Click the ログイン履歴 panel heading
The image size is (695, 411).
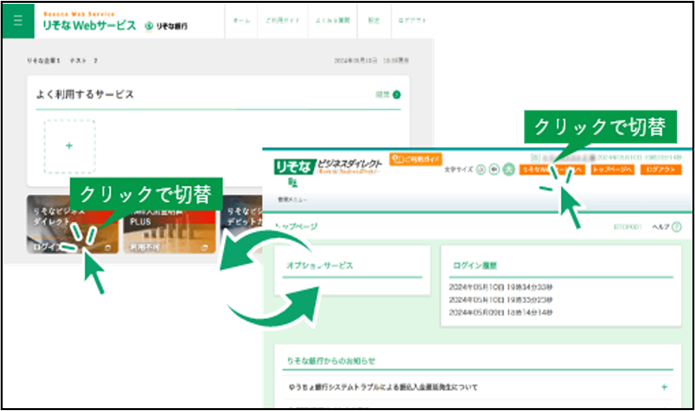coord(475,266)
